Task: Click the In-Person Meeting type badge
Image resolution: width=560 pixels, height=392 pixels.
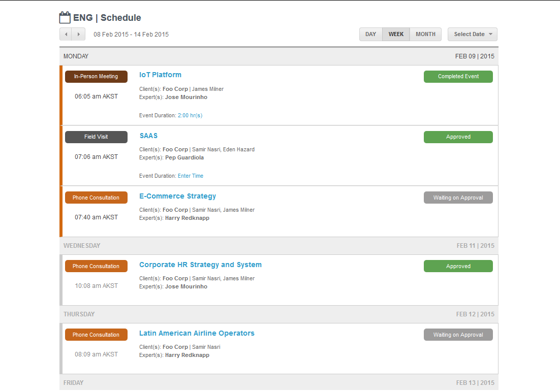Action: [96, 76]
